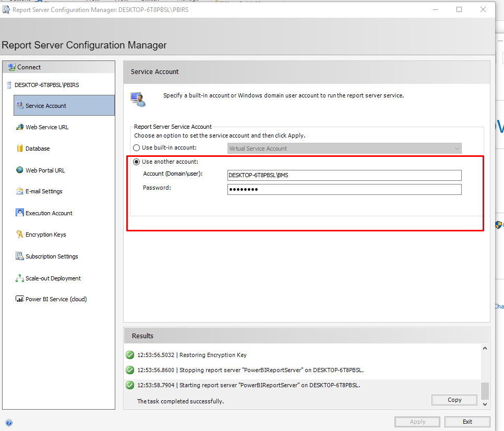Click the Exit button
Image resolution: width=504 pixels, height=431 pixels.
click(467, 422)
